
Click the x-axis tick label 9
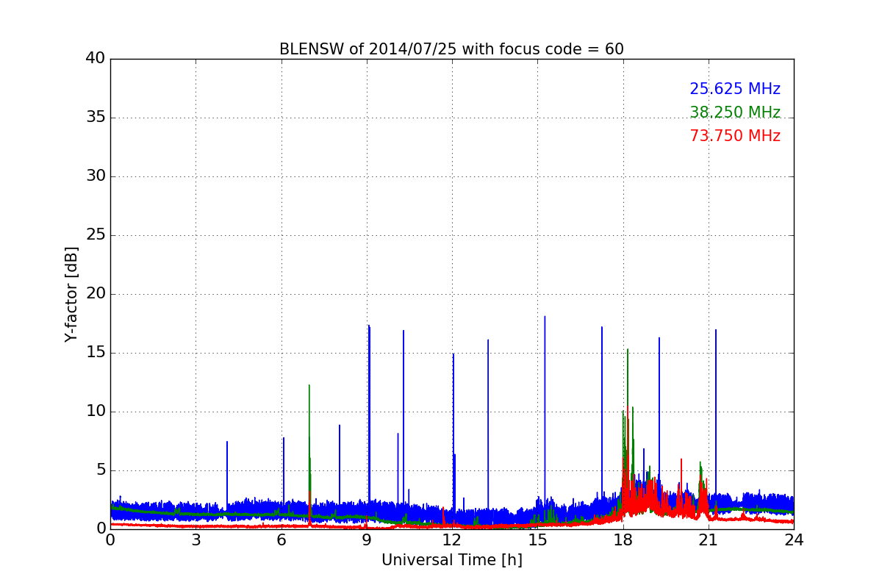(366, 539)
